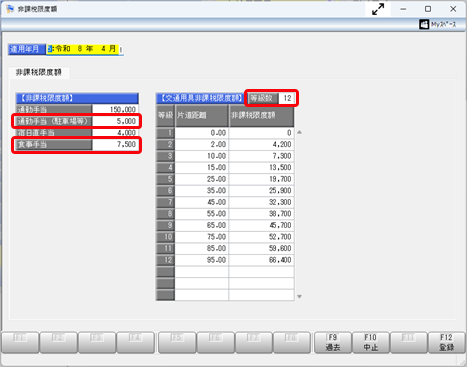Click limit amount cell 52,700
Screen dimensions: 468x367
pos(261,237)
